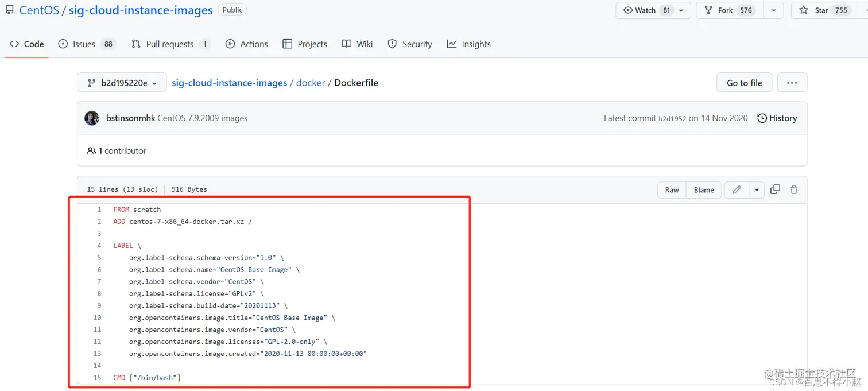Image resolution: width=868 pixels, height=391 pixels.
Task: Expand the Watch dropdown arrow
Action: click(x=681, y=10)
